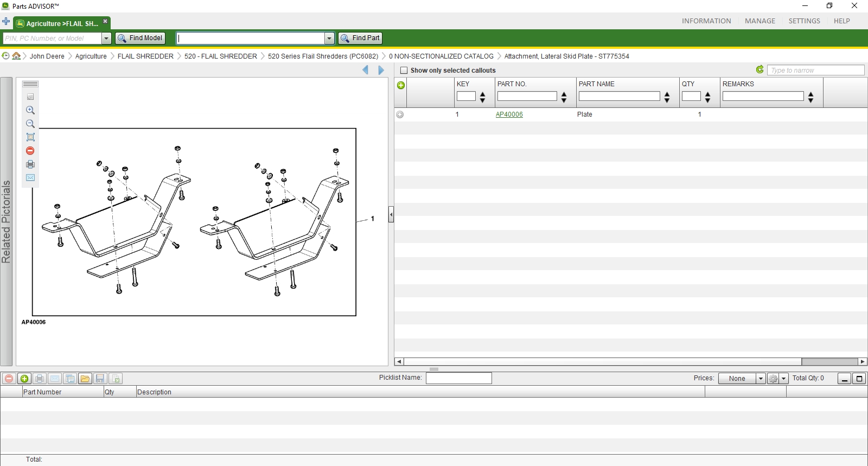Enable Show only selected callouts
The height and width of the screenshot is (466, 868).
404,71
